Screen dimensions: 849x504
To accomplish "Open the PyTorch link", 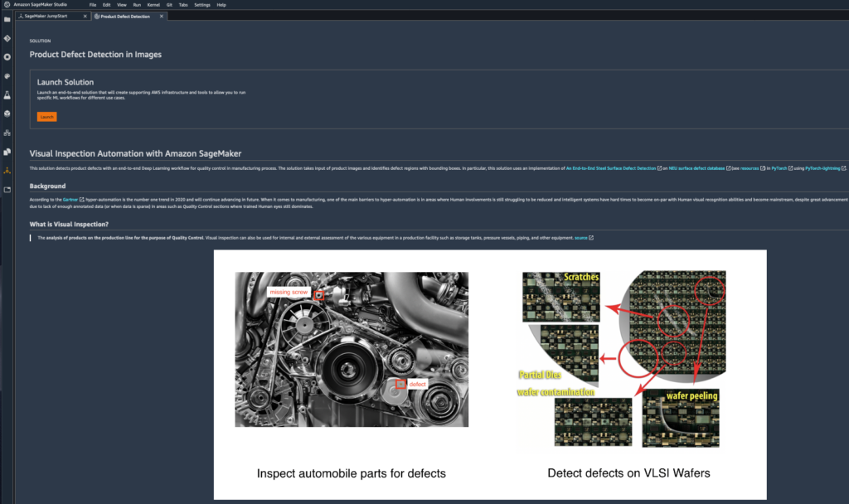I will pyautogui.click(x=779, y=168).
